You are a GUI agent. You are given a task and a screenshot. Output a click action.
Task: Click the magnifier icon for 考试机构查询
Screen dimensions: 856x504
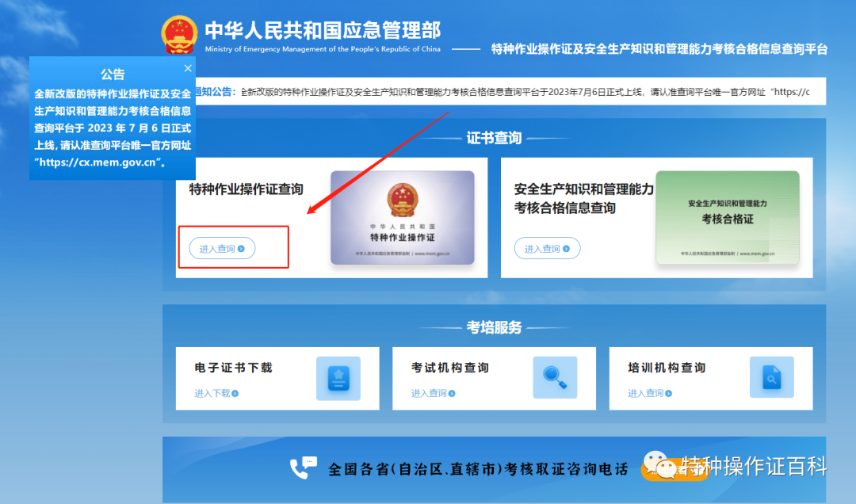click(x=556, y=376)
